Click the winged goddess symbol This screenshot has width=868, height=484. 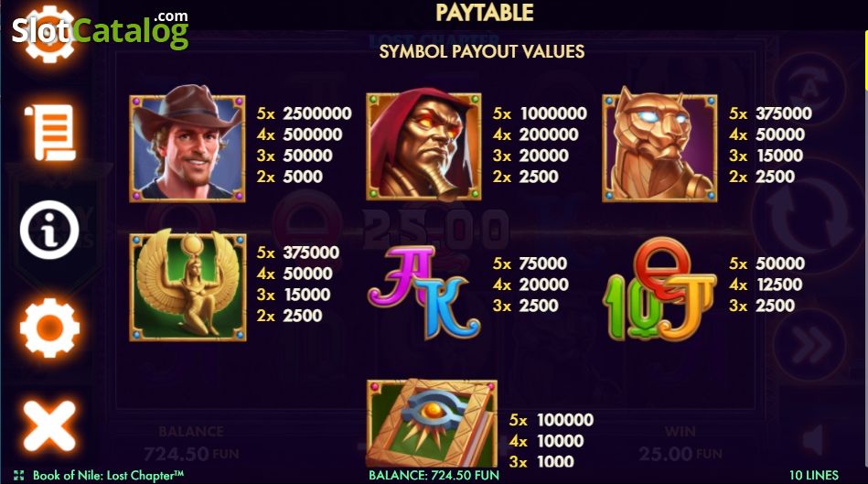click(188, 285)
